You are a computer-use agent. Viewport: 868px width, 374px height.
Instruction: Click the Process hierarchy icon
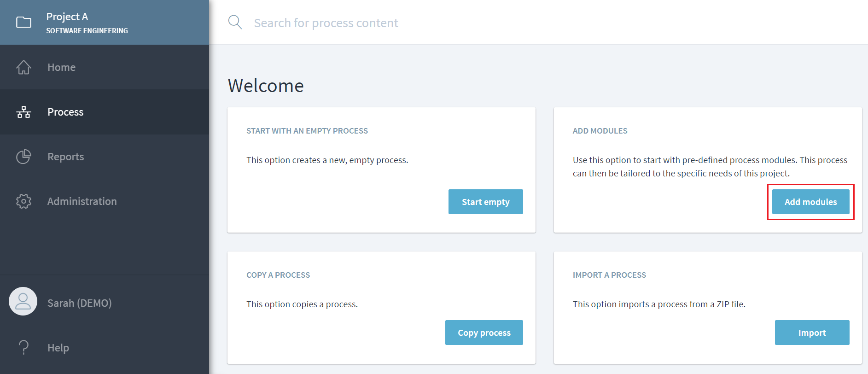(23, 112)
